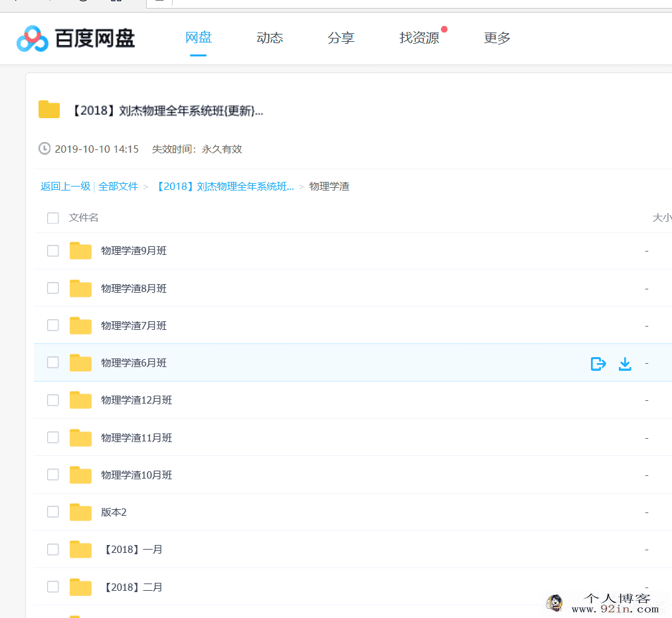Open folder name 【2018】一月
The image size is (672, 618).
(x=132, y=550)
